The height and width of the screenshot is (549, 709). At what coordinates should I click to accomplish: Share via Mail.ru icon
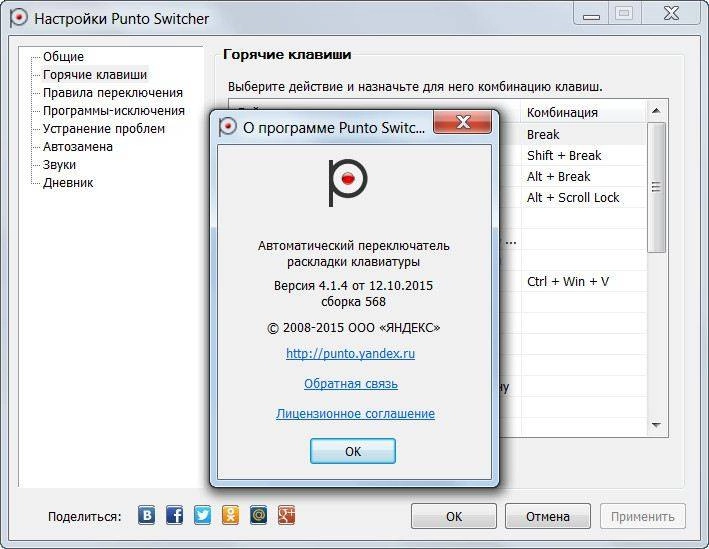click(x=259, y=515)
